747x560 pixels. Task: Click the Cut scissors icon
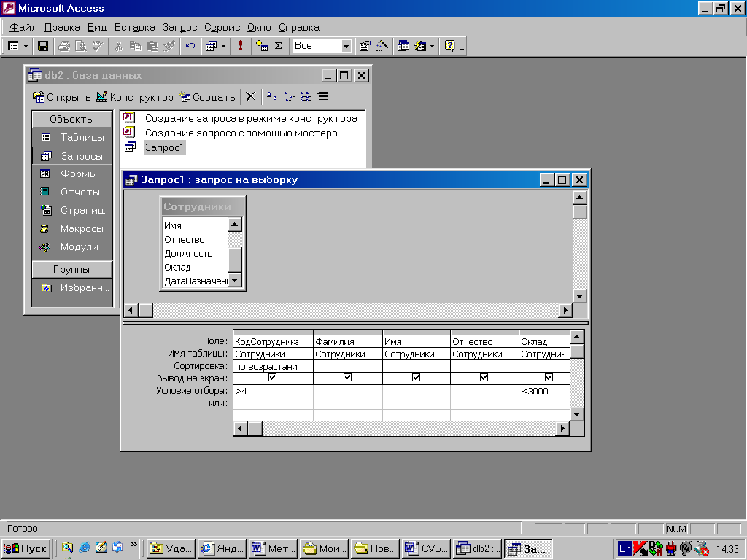119,46
